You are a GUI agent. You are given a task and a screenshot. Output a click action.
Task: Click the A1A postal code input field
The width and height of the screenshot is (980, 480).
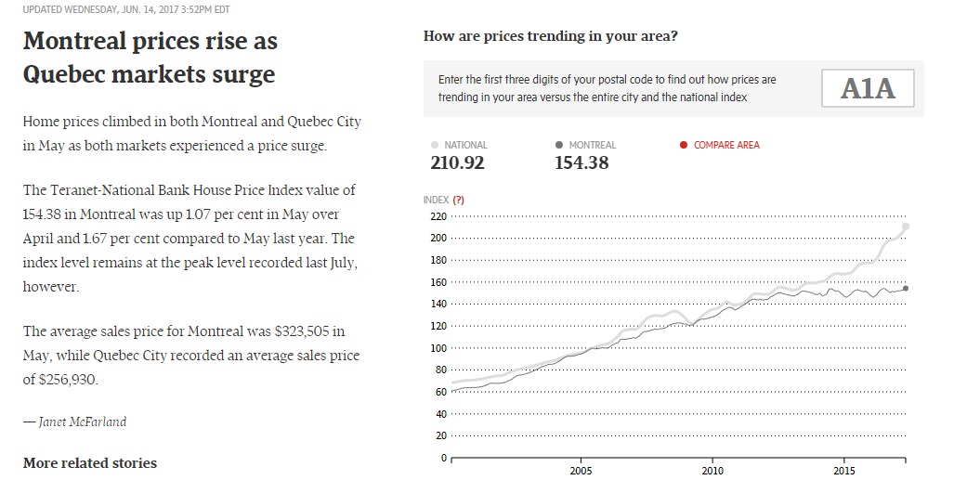point(868,89)
